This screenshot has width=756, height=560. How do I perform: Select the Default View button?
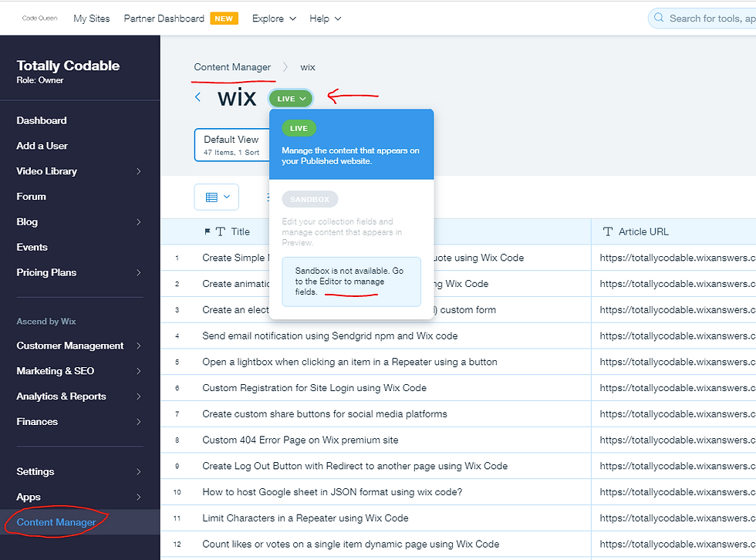(232, 144)
